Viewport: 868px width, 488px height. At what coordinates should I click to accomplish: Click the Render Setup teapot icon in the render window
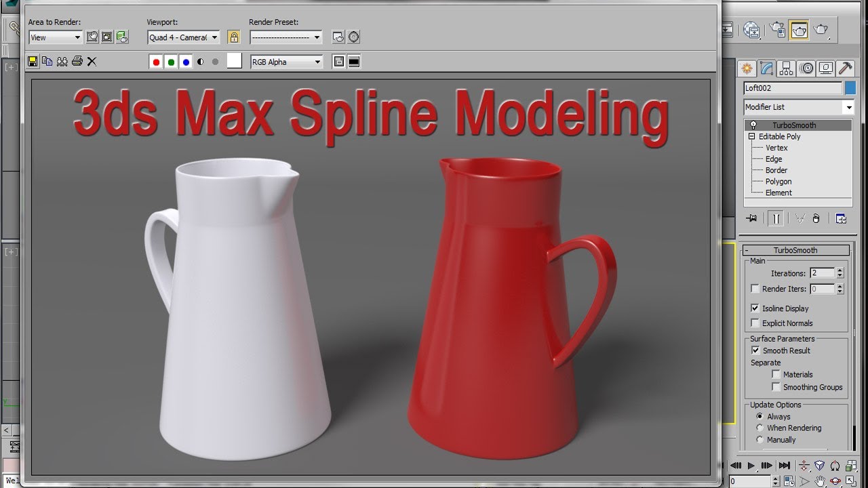tap(122, 37)
